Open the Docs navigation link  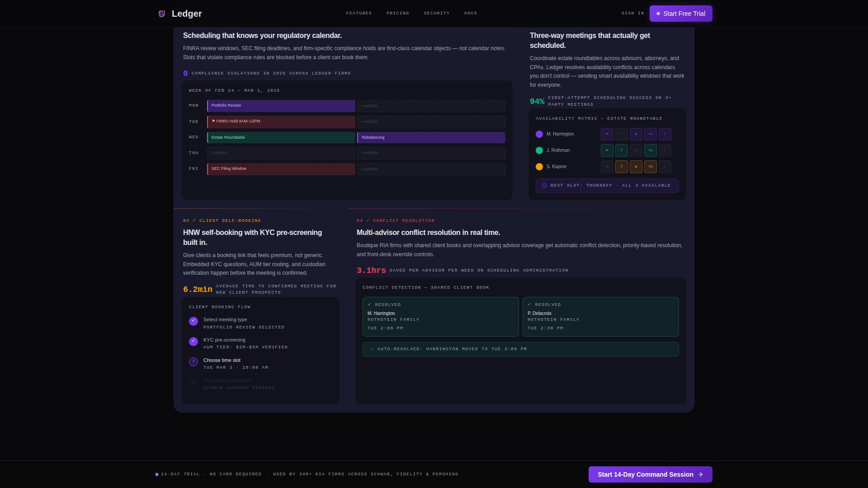point(471,13)
